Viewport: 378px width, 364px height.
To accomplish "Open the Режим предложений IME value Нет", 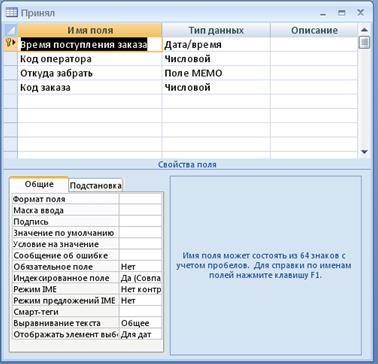I will (x=141, y=301).
